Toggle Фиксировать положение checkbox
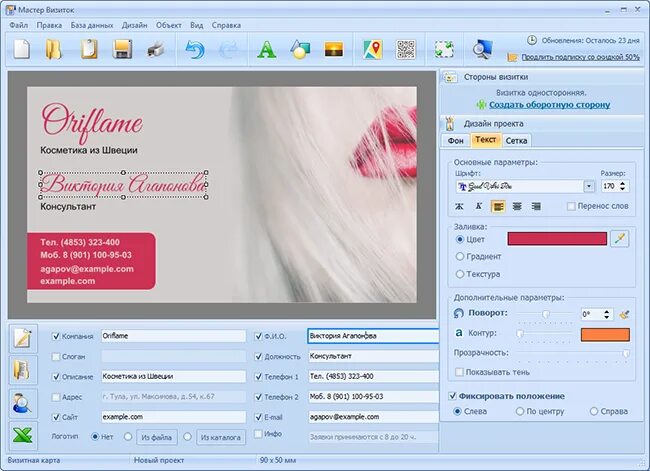This screenshot has height=471, width=650. [453, 396]
